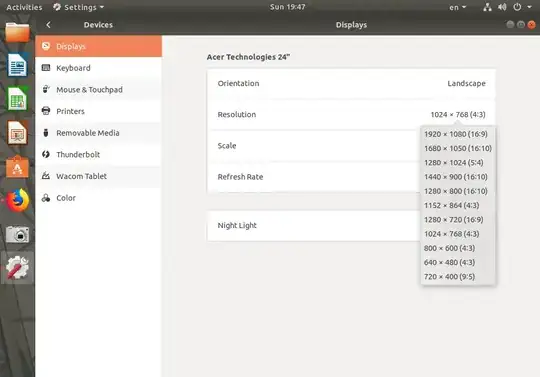540x377 pixels.
Task: Open the Printers panel
Action: [x=98, y=111]
